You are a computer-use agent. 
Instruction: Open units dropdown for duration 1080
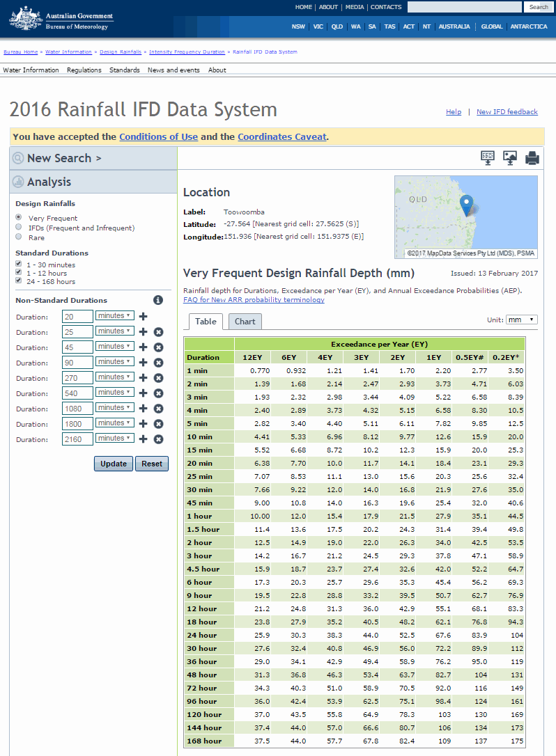click(114, 408)
